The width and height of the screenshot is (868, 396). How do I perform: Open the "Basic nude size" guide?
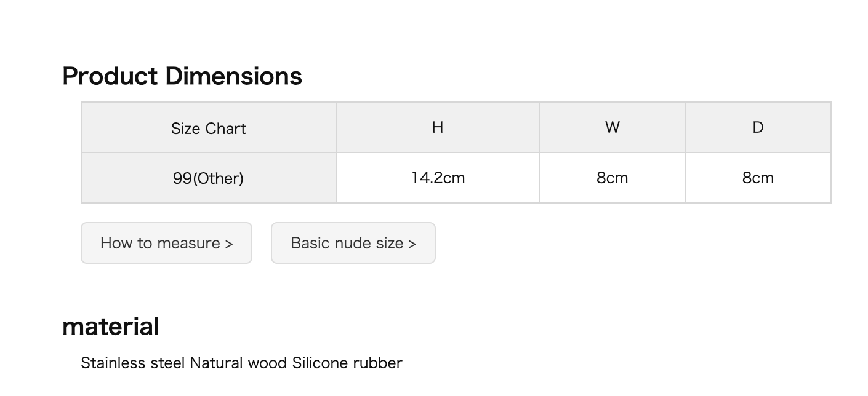click(353, 243)
